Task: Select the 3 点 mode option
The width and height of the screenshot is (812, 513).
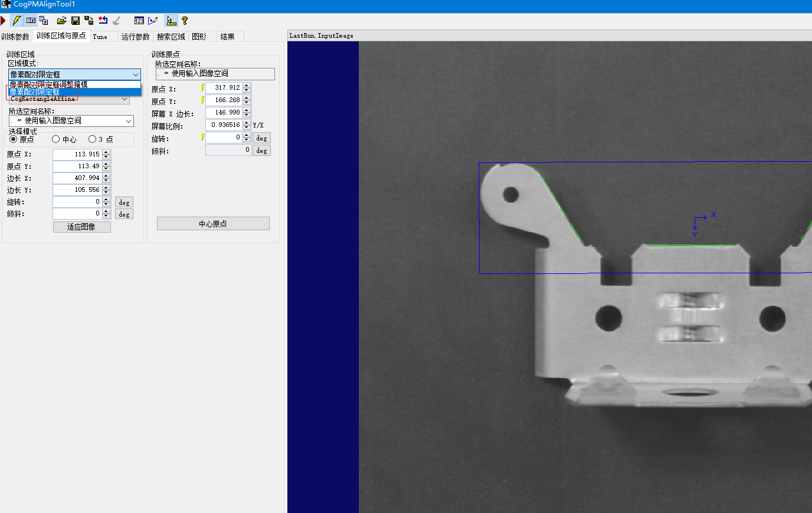Action: [91, 139]
